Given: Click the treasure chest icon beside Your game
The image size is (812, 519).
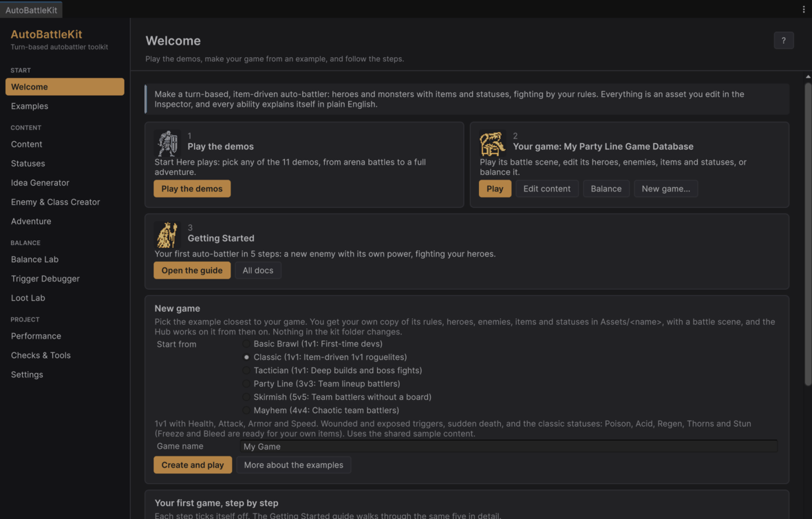Looking at the screenshot, I should point(493,143).
